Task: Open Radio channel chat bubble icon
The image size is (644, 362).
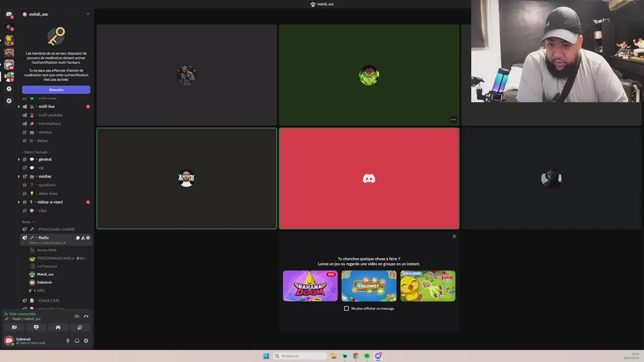Action: 78,238
